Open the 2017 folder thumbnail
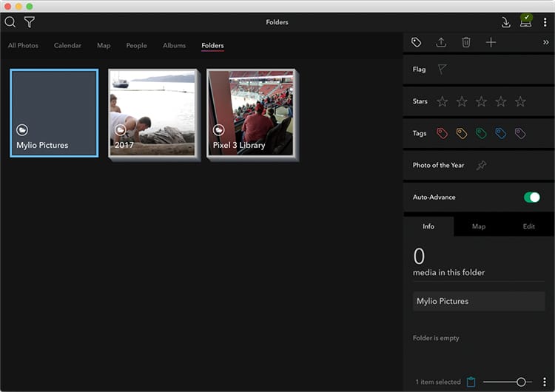The height and width of the screenshot is (392, 555). [153, 112]
